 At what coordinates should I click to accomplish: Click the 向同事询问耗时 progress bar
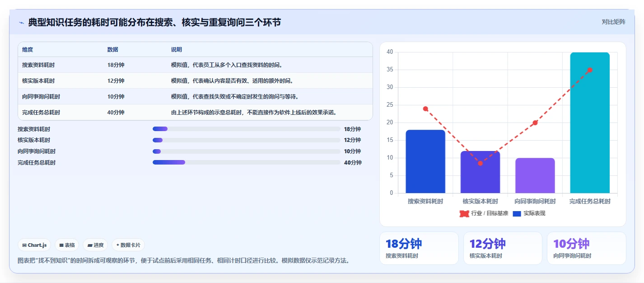(247, 151)
